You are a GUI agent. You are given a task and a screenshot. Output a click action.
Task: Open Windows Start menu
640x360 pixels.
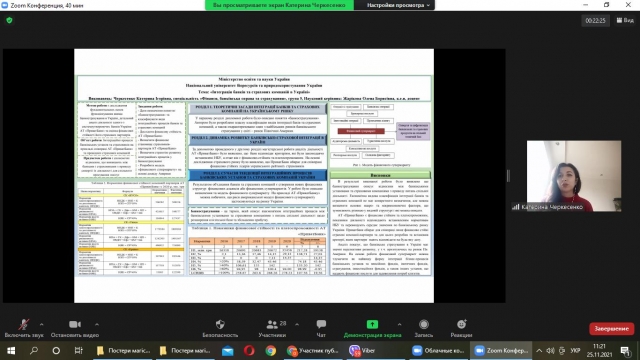(11, 351)
